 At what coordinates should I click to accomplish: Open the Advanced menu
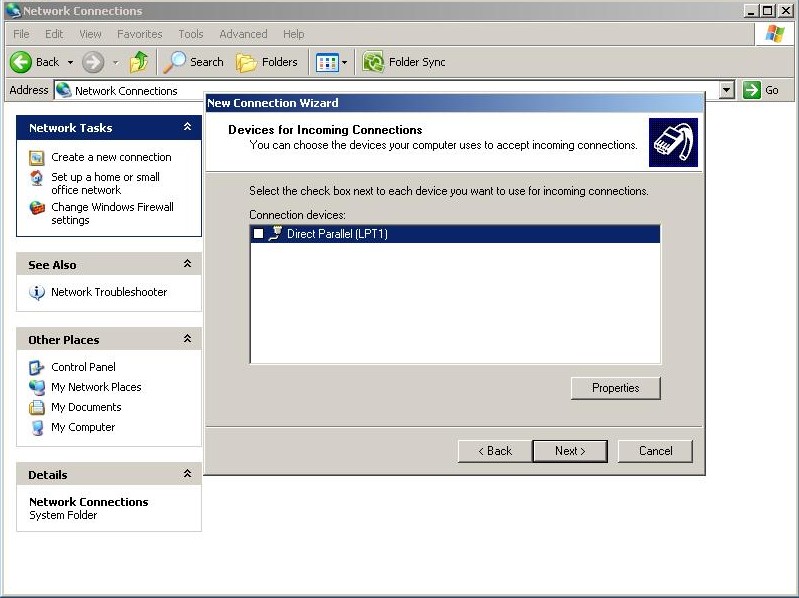pos(243,34)
